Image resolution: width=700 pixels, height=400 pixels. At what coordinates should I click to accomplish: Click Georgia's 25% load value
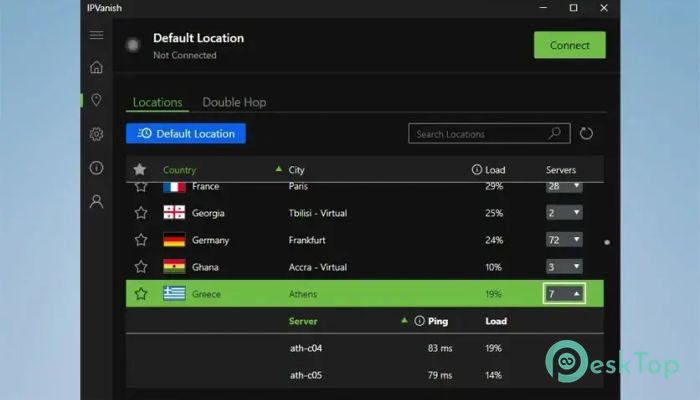pos(494,213)
